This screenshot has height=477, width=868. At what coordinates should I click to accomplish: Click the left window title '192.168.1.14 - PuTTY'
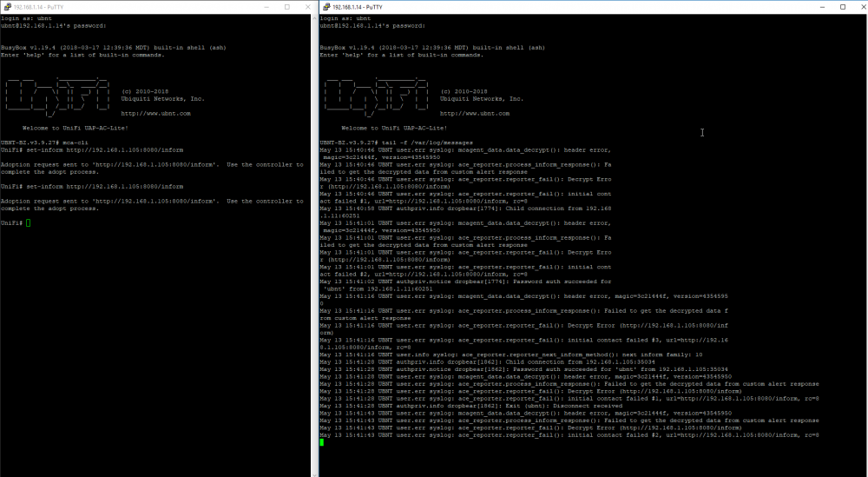37,7
